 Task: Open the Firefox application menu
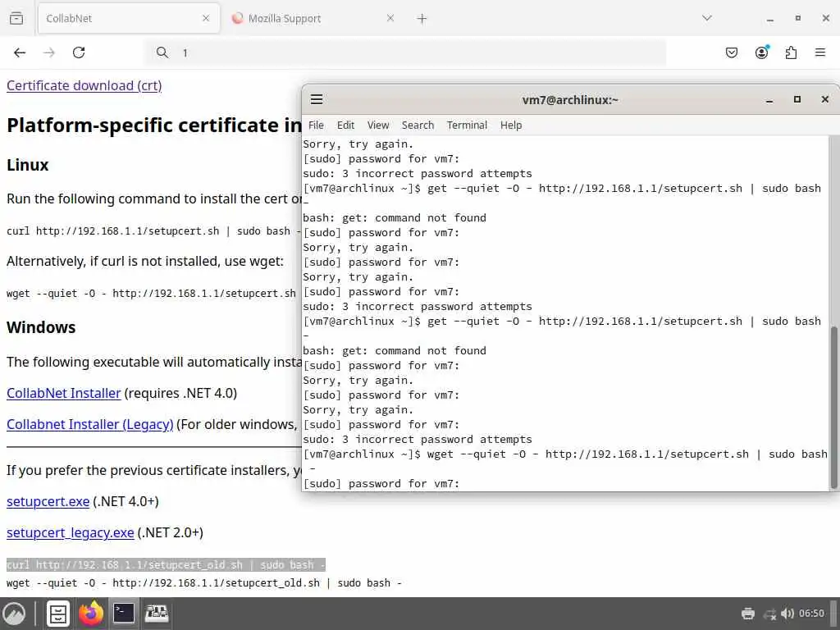[x=820, y=52]
